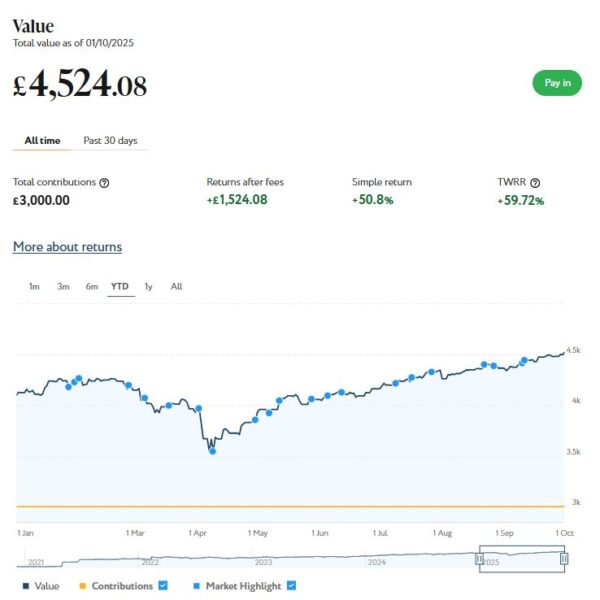The height and width of the screenshot is (600, 600).
Task: Select the 6m chart range
Action: tap(92, 287)
